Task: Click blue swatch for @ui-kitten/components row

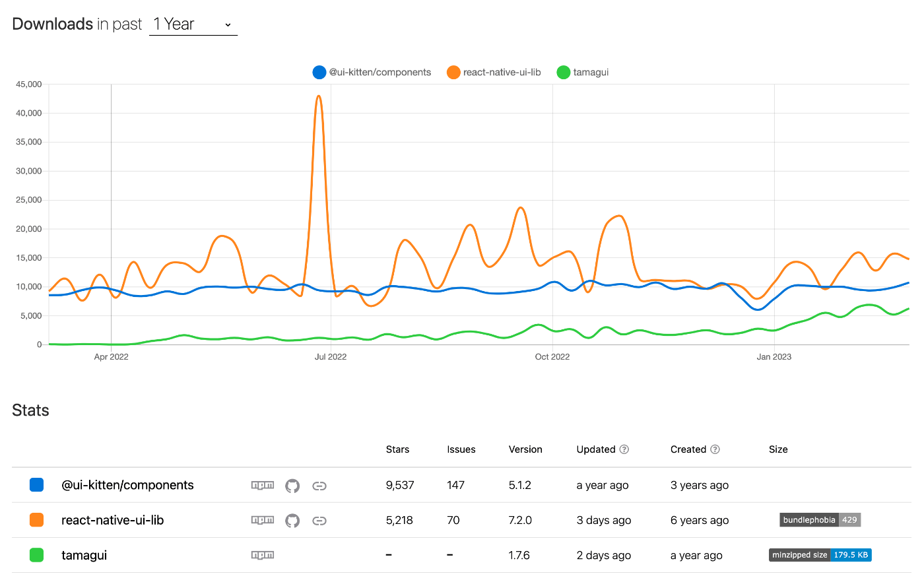Action: 37,485
